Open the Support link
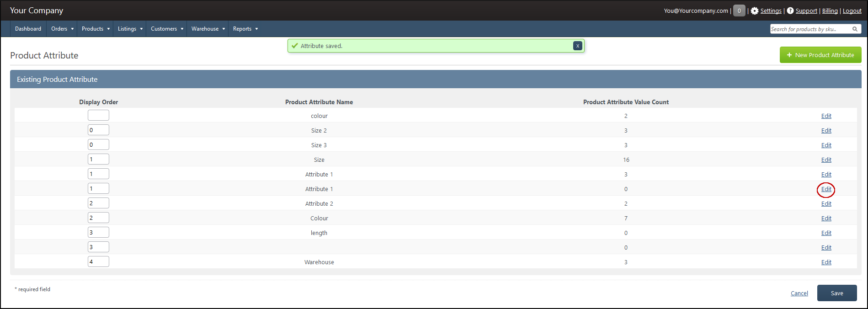The image size is (868, 309). click(x=806, y=11)
